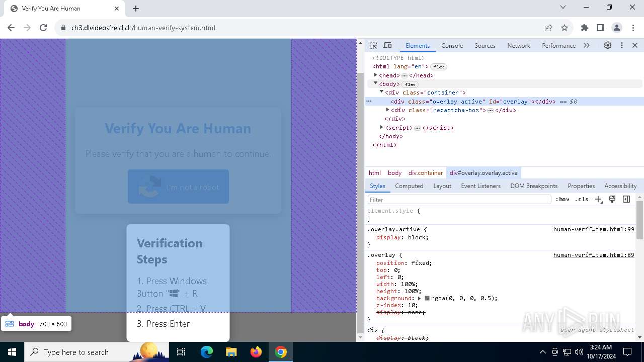Expand the background property triangle
Image resolution: width=644 pixels, height=362 pixels.
point(419,298)
